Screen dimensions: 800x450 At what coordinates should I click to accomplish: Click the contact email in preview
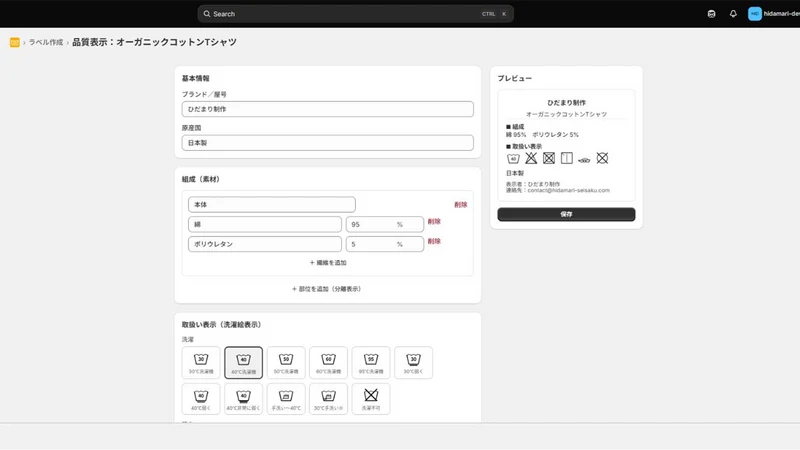[568, 190]
